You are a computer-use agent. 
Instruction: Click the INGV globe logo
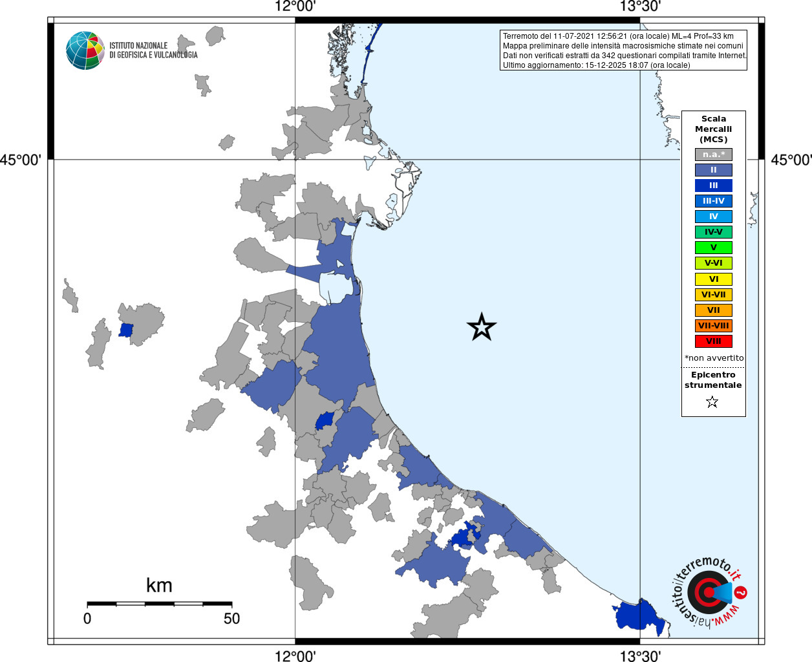(85, 50)
